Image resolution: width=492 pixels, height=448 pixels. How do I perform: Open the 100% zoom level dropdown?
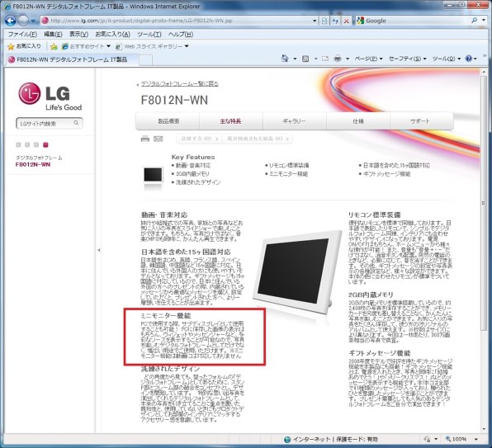(x=476, y=439)
